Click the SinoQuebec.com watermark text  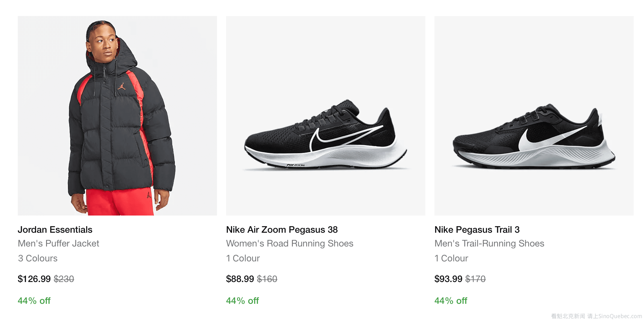click(x=596, y=316)
